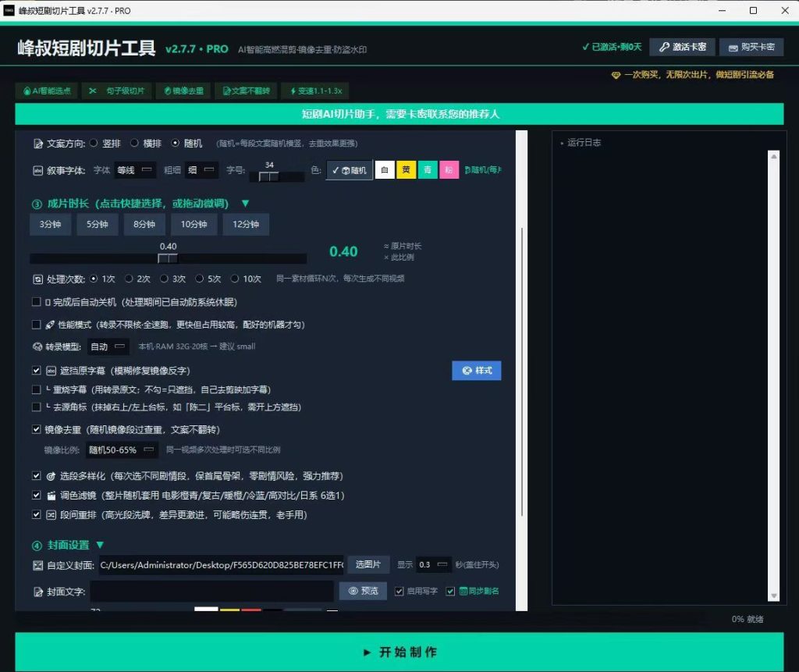
Task: Choose 2次 processing count
Action: click(x=129, y=279)
